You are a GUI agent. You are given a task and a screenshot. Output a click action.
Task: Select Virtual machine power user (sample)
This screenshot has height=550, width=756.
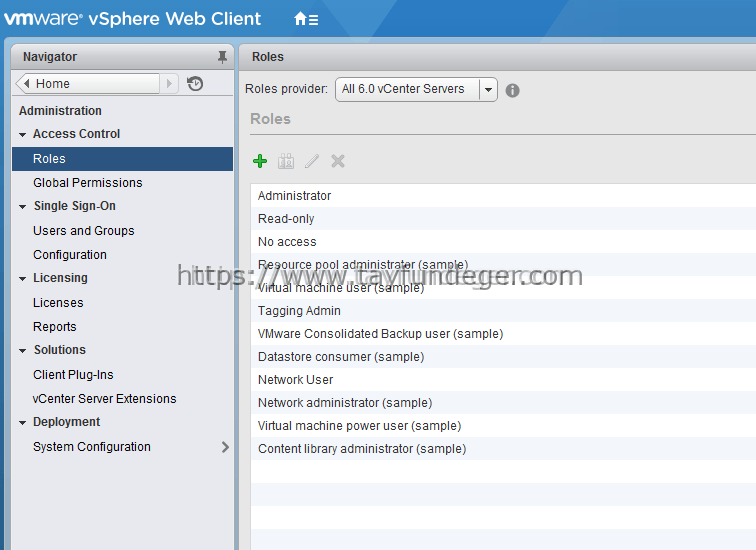click(x=503, y=426)
